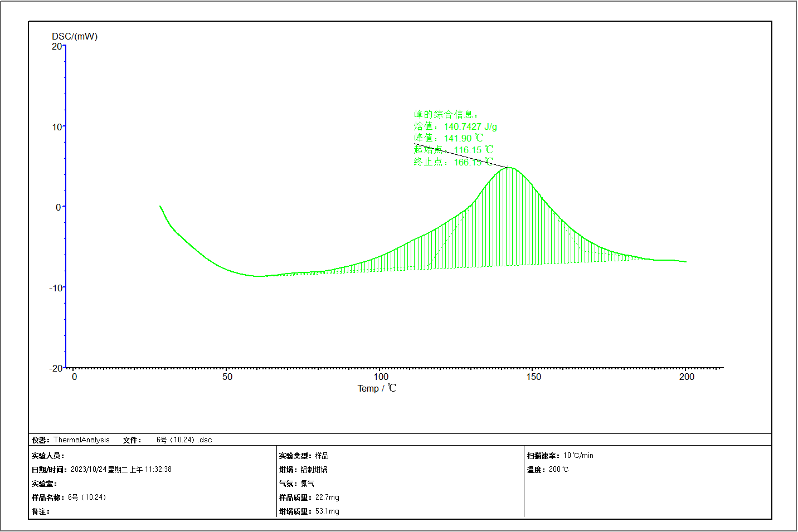Click the file name 6号（10.24）.dsc
Viewport: 798px width, 532px height.
click(x=184, y=440)
